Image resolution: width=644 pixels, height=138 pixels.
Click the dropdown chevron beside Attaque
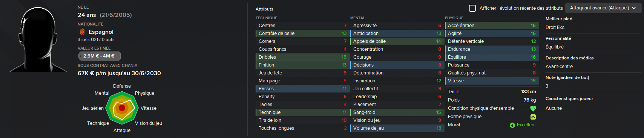tap(634, 8)
